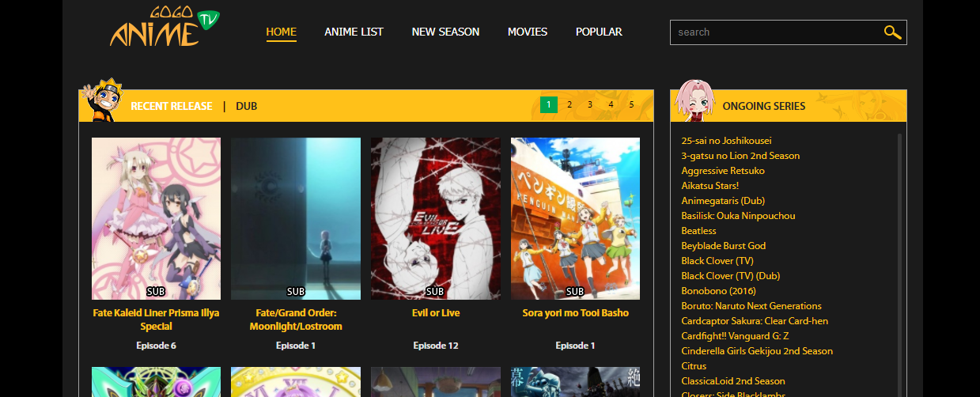Open the MOVIES menu item

click(x=528, y=32)
